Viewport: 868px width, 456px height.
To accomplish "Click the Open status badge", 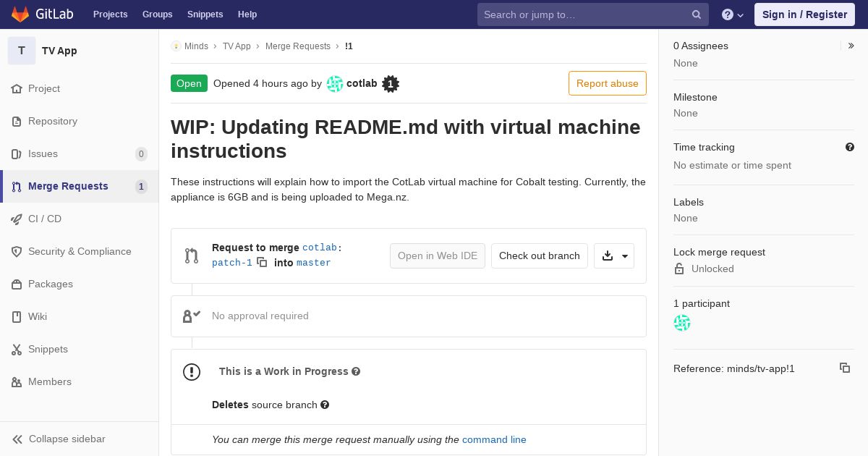I will coord(189,83).
